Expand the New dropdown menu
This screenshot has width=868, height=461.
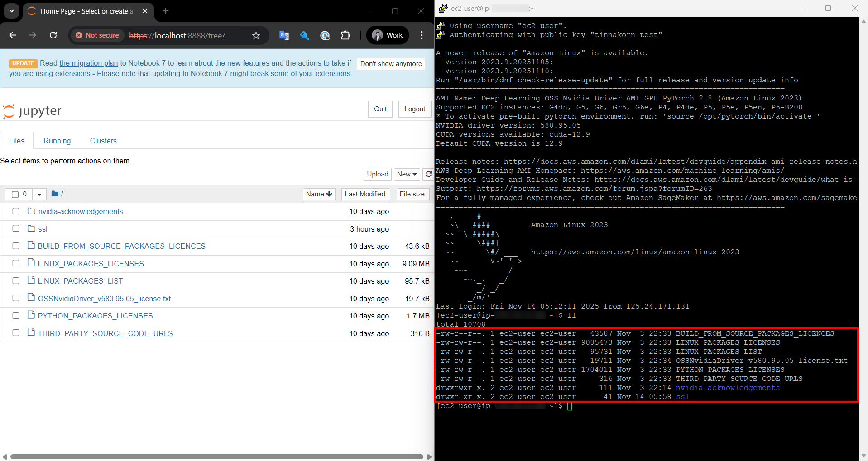click(x=407, y=174)
